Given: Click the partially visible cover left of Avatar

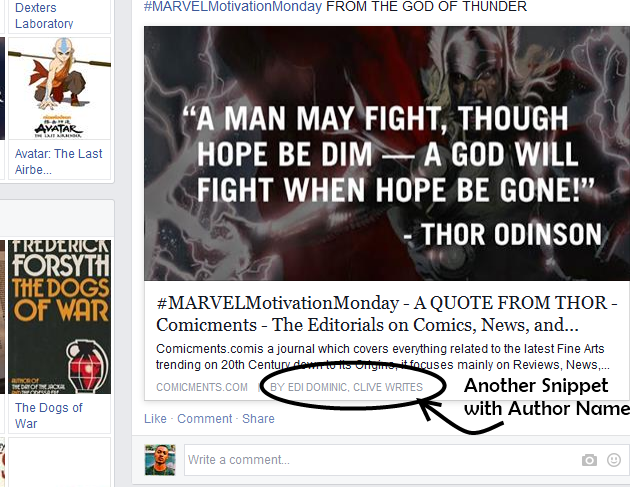Looking at the screenshot, I should tap(2, 89).
